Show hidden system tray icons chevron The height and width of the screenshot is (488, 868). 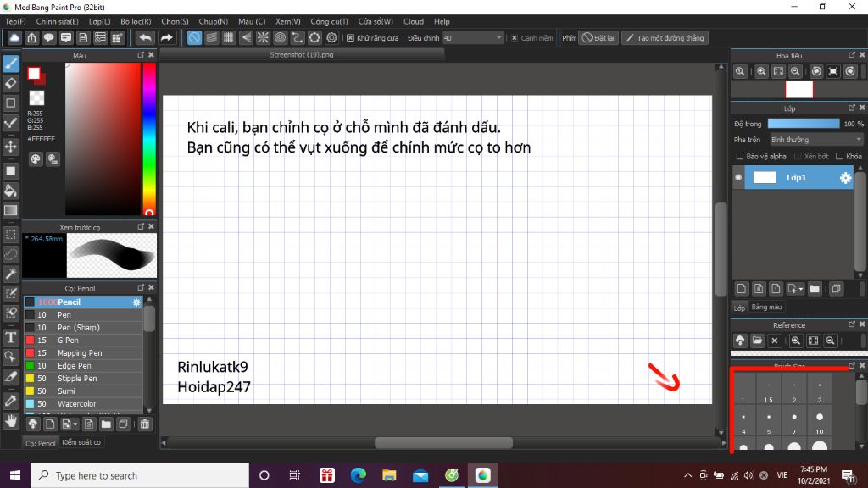tap(687, 475)
